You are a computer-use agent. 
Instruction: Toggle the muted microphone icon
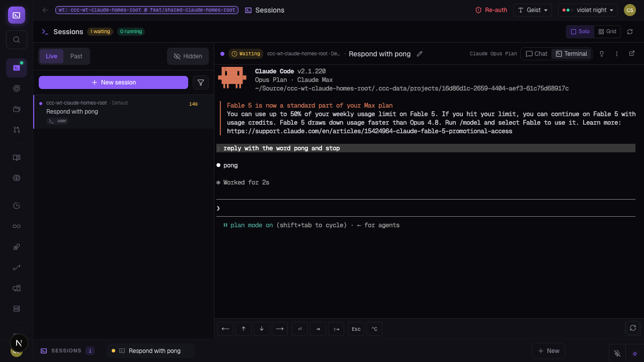coord(617,353)
